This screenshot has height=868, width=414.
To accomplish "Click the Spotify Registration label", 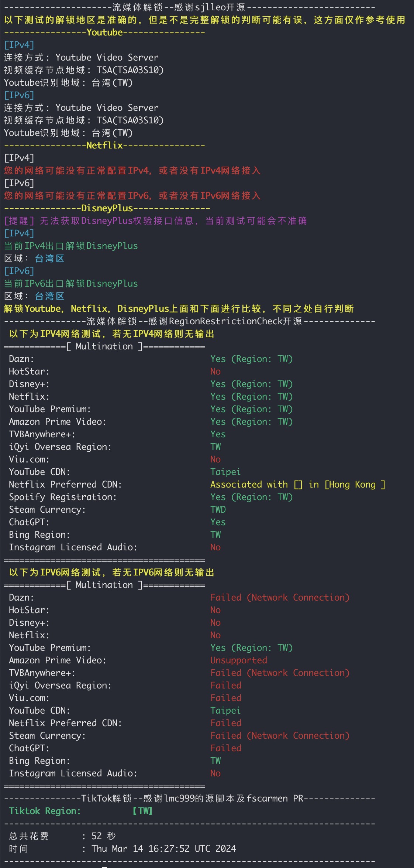I will (x=63, y=497).
